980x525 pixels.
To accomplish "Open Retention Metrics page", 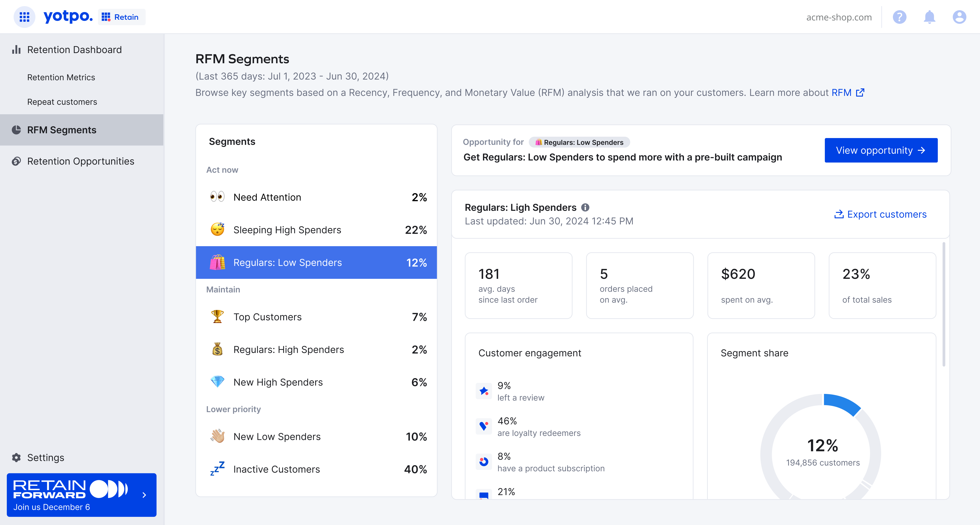I will tap(61, 77).
